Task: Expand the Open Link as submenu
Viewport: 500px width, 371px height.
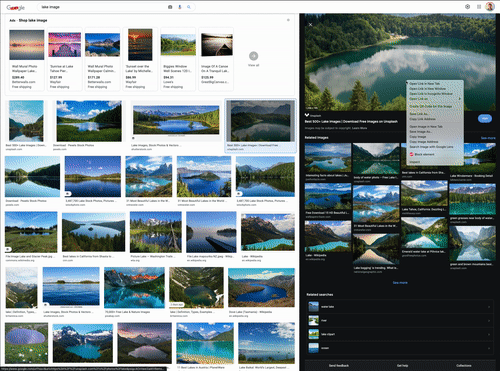Action: 435,99
